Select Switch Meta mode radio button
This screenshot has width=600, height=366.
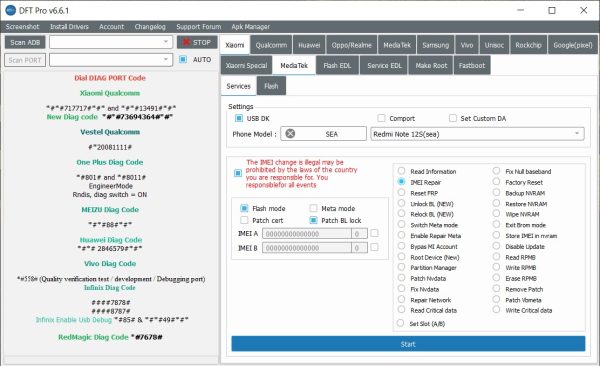(401, 224)
